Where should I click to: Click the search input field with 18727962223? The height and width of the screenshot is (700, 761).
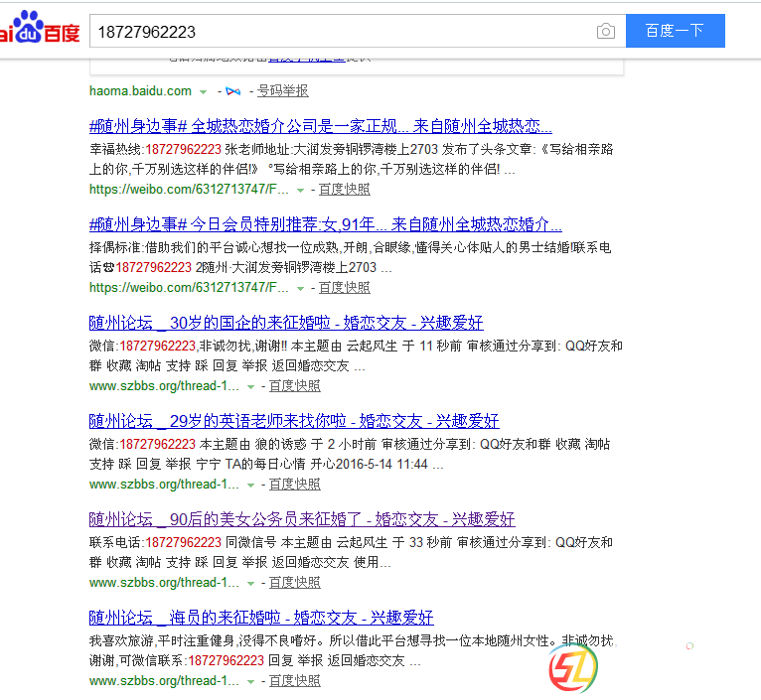(338, 32)
